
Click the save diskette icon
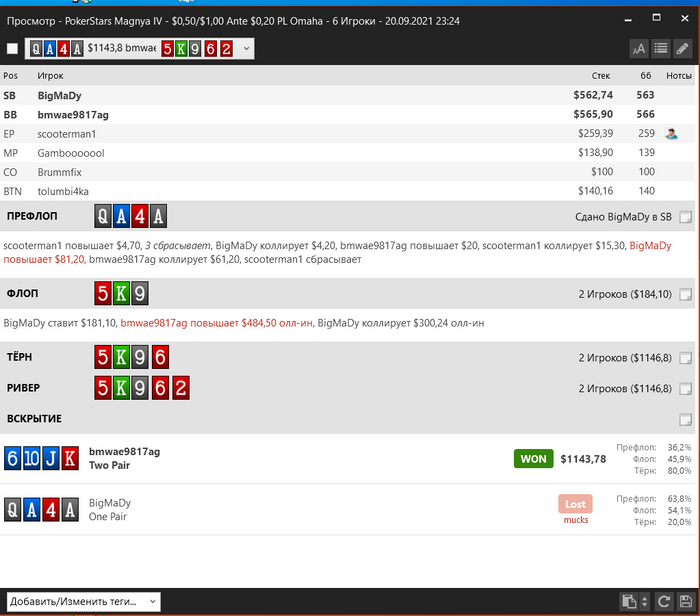click(x=686, y=601)
